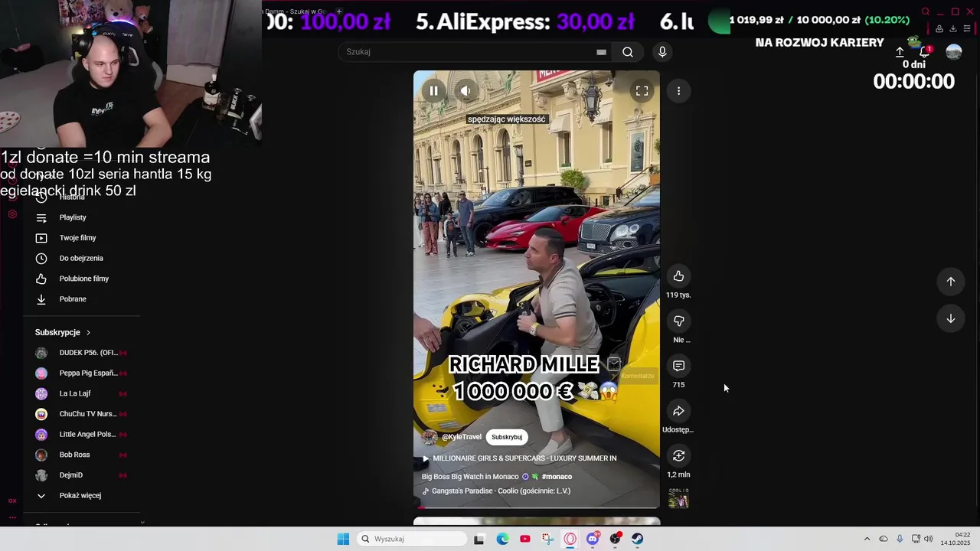
Task: Open the three-dot more options menu
Action: click(x=678, y=91)
